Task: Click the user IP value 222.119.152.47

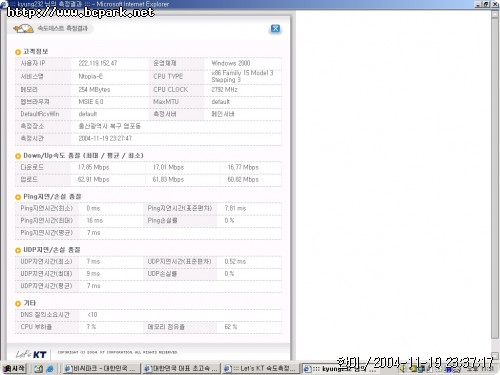Action: [x=98, y=63]
